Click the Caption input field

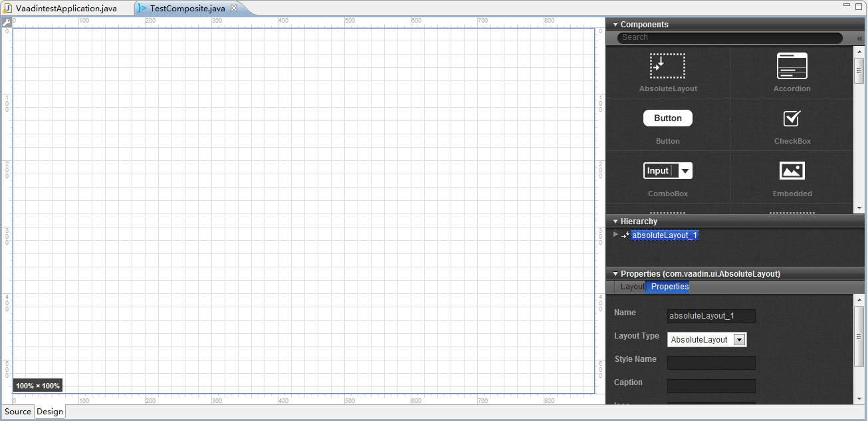pos(711,386)
